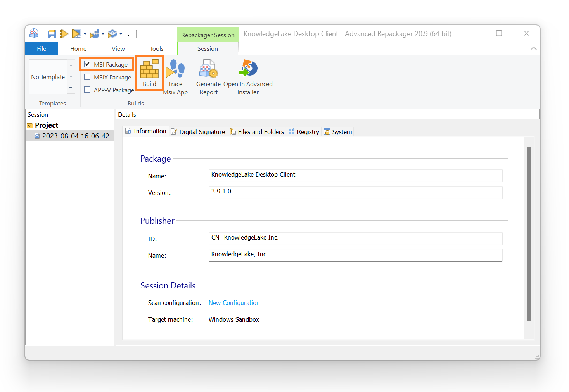
Task: Click the package Version input field
Action: click(x=355, y=192)
